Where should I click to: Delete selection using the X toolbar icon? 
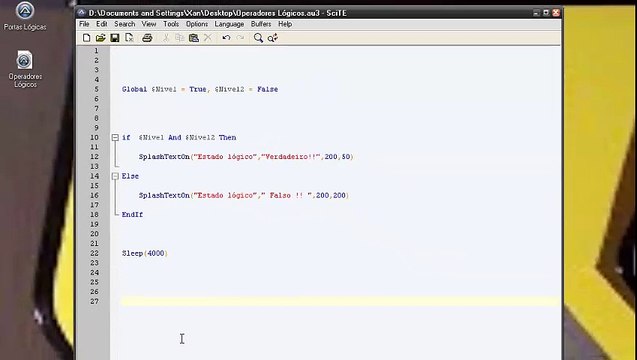(x=208, y=38)
